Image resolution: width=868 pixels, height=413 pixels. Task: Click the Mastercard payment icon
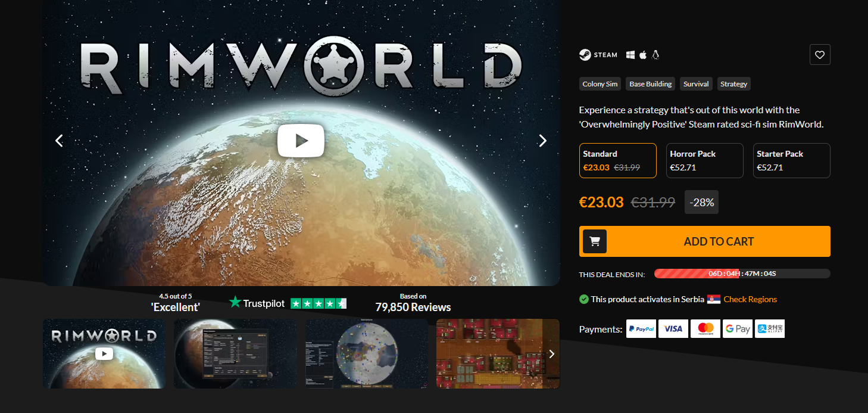[x=705, y=329]
